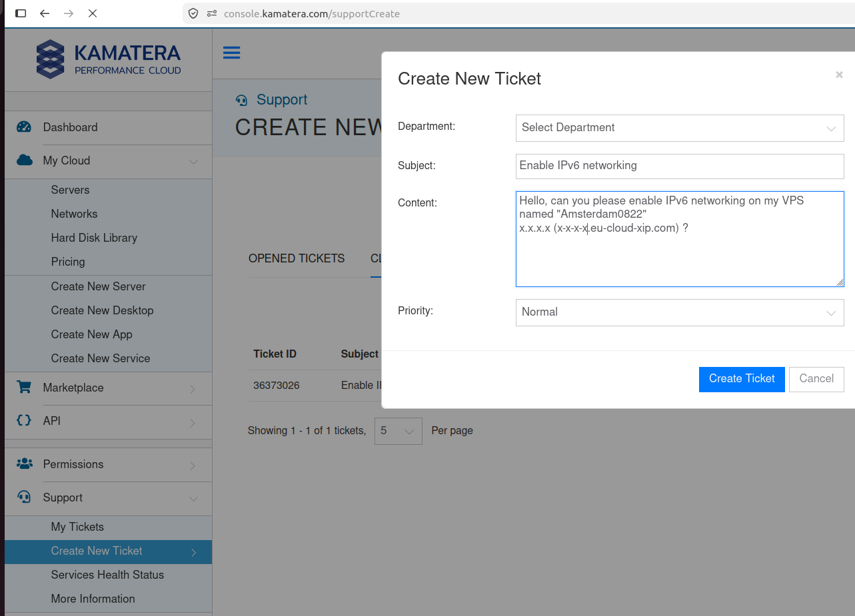Open the Pricing page

(x=68, y=262)
